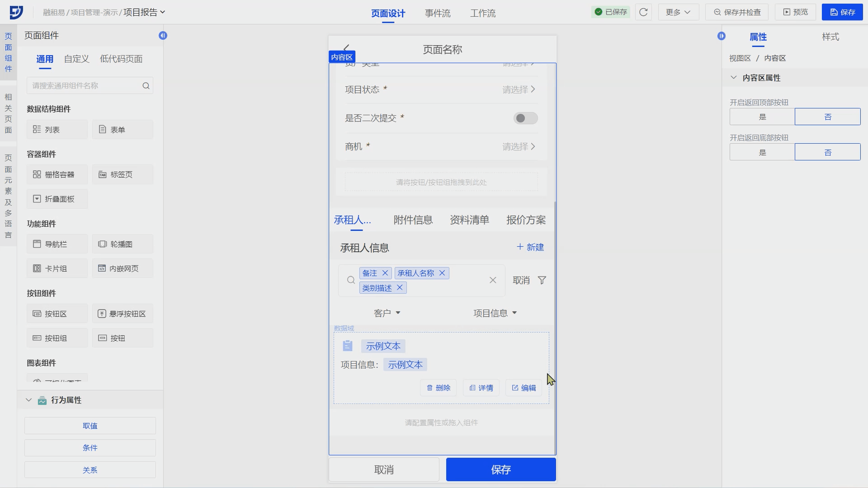Collapse the left page components panel

click(163, 36)
